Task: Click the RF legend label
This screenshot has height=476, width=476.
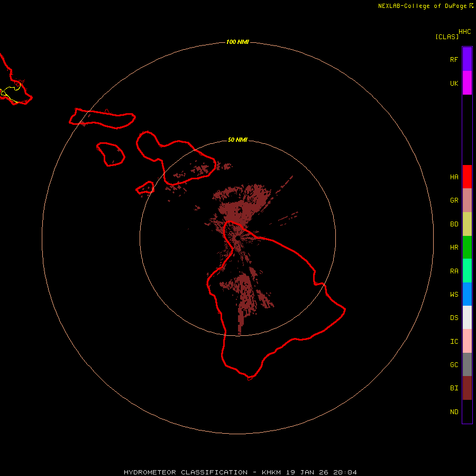Action: click(454, 59)
